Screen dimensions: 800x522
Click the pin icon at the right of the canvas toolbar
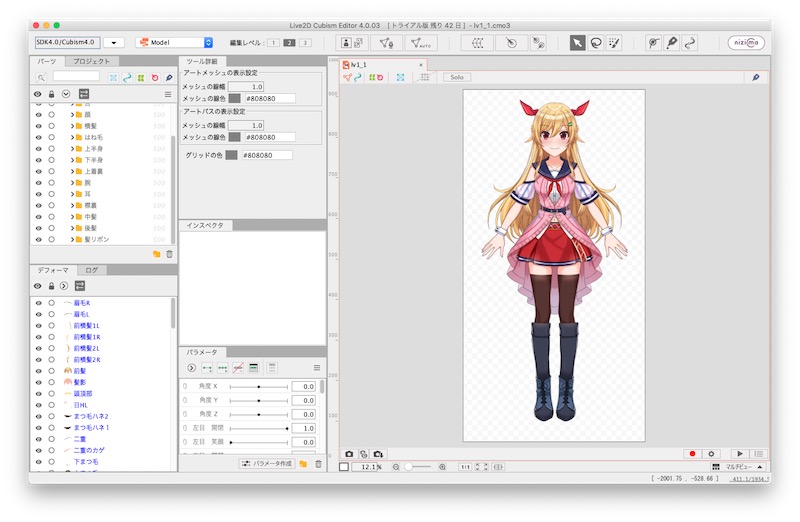(756, 78)
